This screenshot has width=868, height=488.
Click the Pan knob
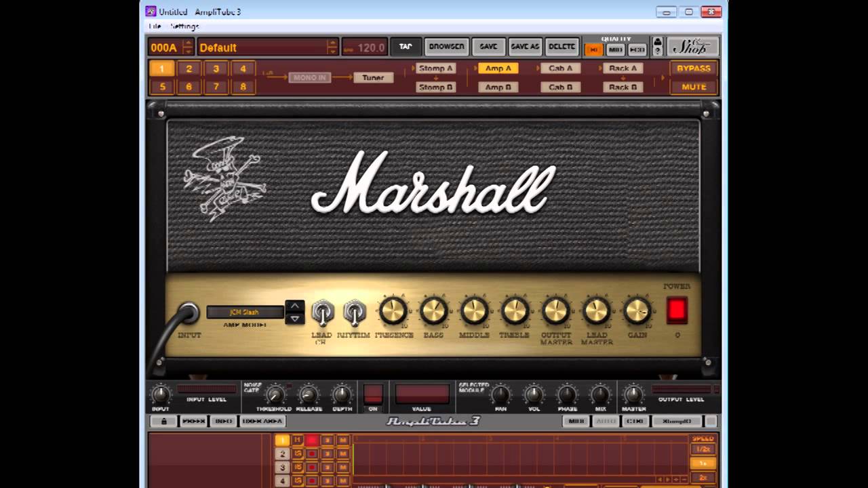500,394
